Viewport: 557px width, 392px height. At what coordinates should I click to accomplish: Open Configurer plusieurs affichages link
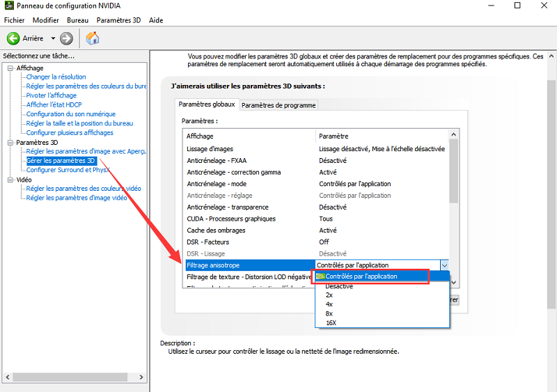coord(70,132)
